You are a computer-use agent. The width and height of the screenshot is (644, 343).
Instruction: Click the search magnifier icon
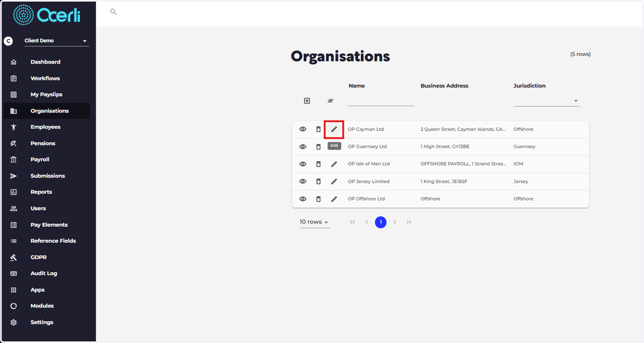(x=113, y=11)
